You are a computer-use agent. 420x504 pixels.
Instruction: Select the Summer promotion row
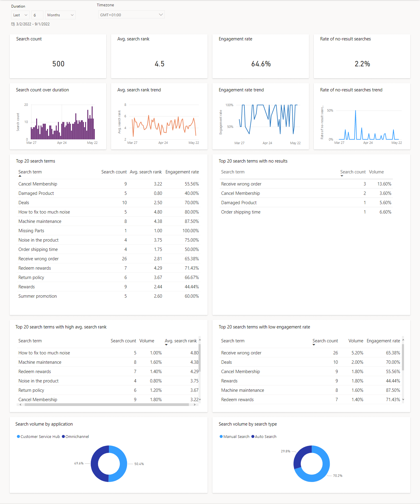(109, 296)
